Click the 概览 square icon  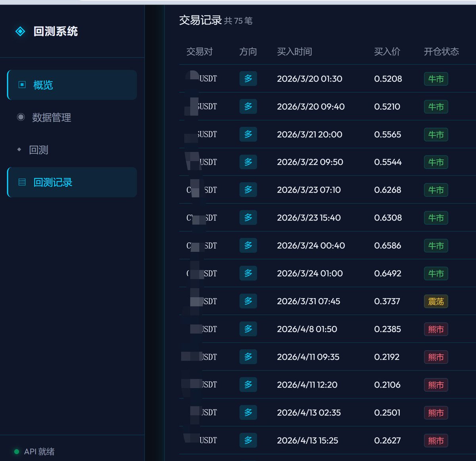point(22,85)
